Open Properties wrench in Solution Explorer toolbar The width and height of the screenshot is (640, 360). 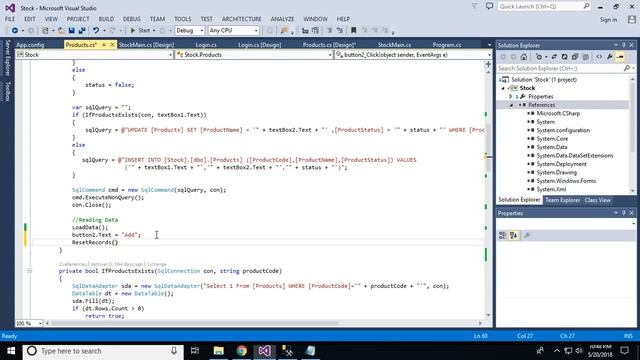point(609,57)
